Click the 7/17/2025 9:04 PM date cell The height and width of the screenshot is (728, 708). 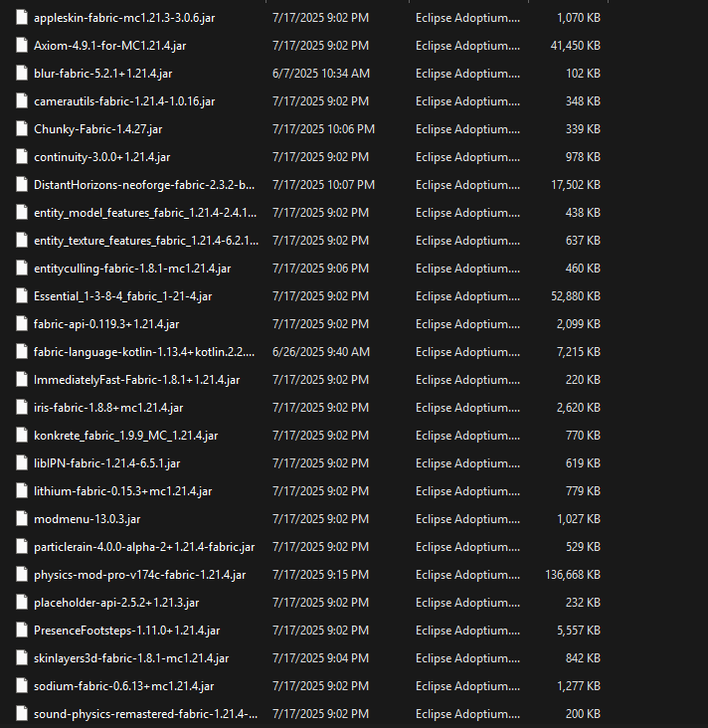pyautogui.click(x=321, y=658)
